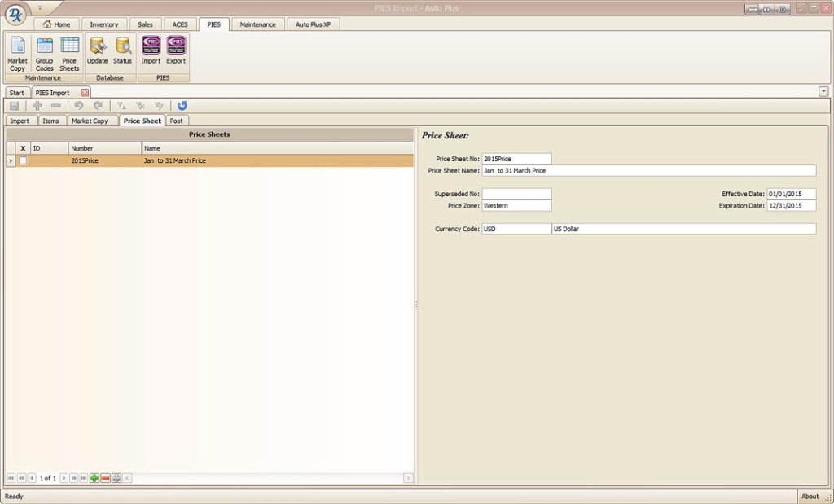Click the Price Zone field showing Western
Screen dimensions: 834x504
pos(516,206)
